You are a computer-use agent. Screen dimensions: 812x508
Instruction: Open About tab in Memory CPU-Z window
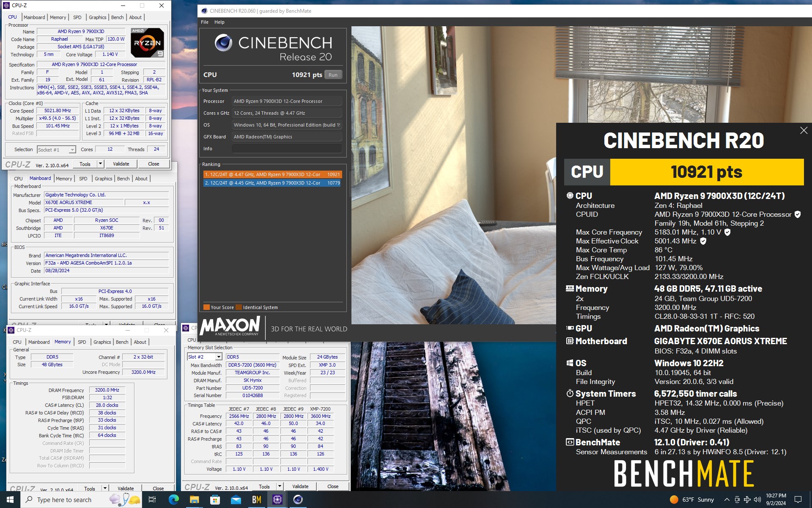pyautogui.click(x=140, y=342)
